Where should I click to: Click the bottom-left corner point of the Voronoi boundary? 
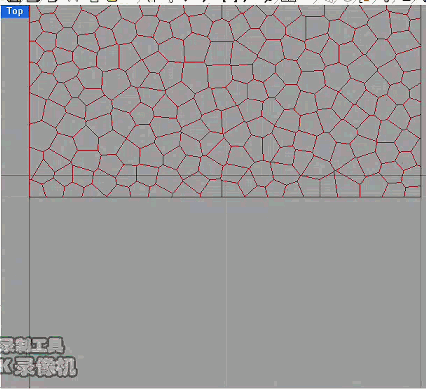[30, 198]
